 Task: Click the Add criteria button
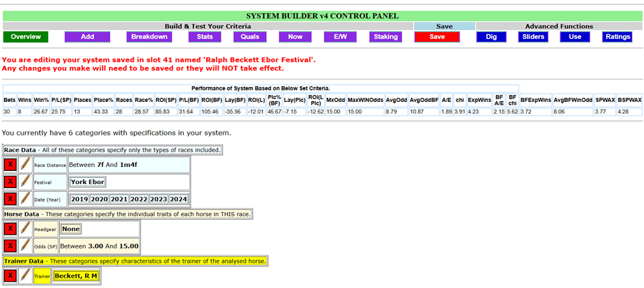88,37
